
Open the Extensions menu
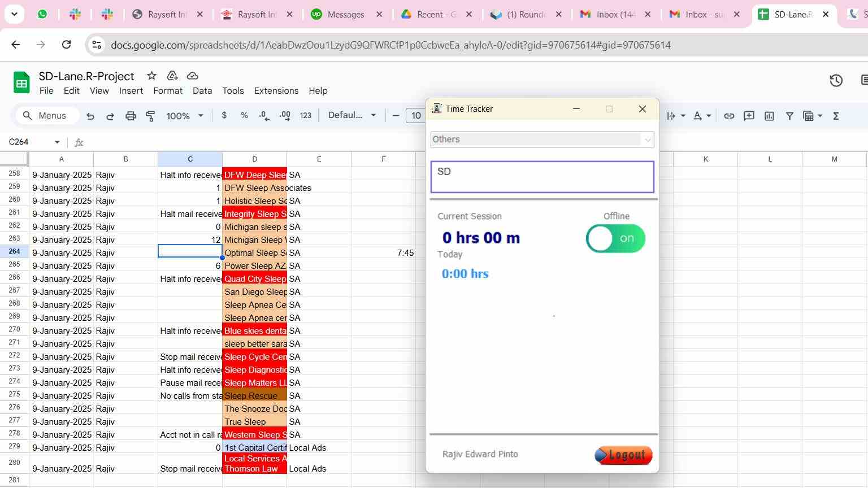[x=276, y=91]
